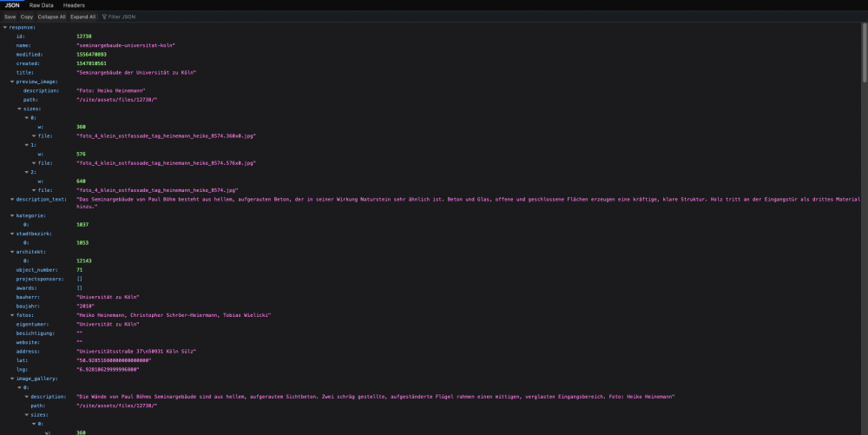Screen dimensions: 868x435
Task: Select text beginning "Das Seminargebäude von Paul Böhm"
Action: pos(468,202)
